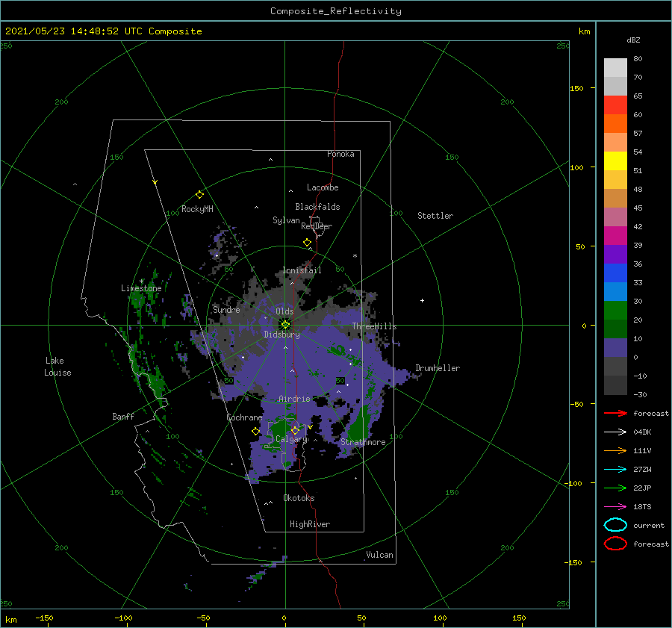Click the -150 tick on the bottom axis

pyautogui.click(x=44, y=618)
